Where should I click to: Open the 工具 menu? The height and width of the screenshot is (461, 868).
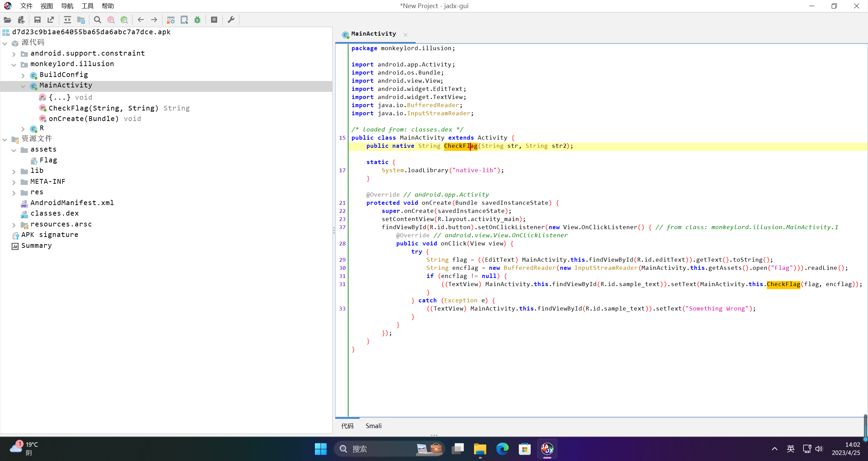pos(87,6)
